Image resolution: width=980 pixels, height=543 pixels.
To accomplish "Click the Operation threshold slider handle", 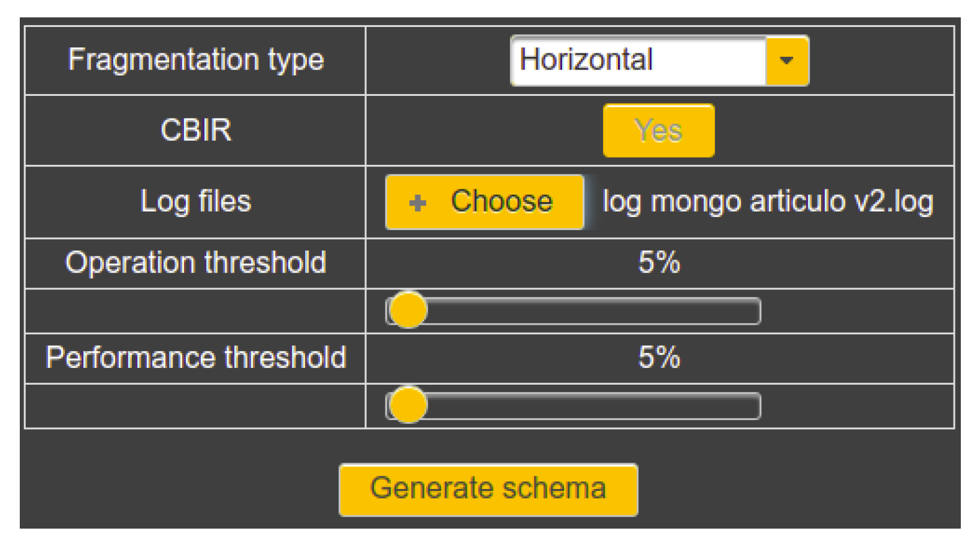I will click(408, 310).
